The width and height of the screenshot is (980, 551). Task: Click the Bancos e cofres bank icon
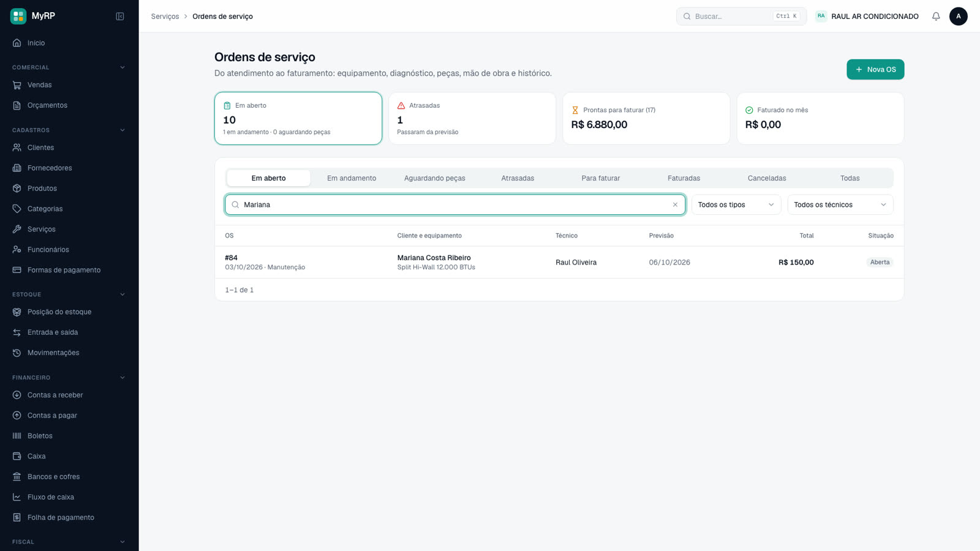[x=17, y=477]
